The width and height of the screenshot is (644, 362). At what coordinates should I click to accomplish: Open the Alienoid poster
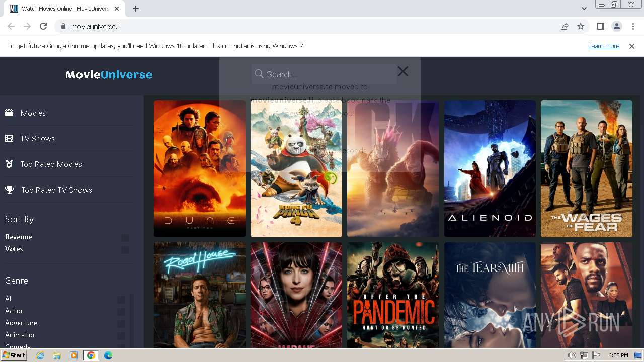click(x=490, y=168)
